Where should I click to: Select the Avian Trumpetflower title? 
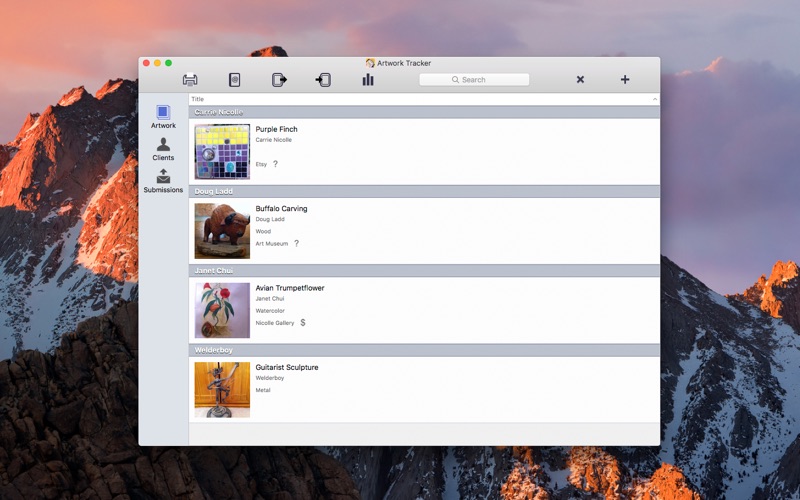point(290,288)
